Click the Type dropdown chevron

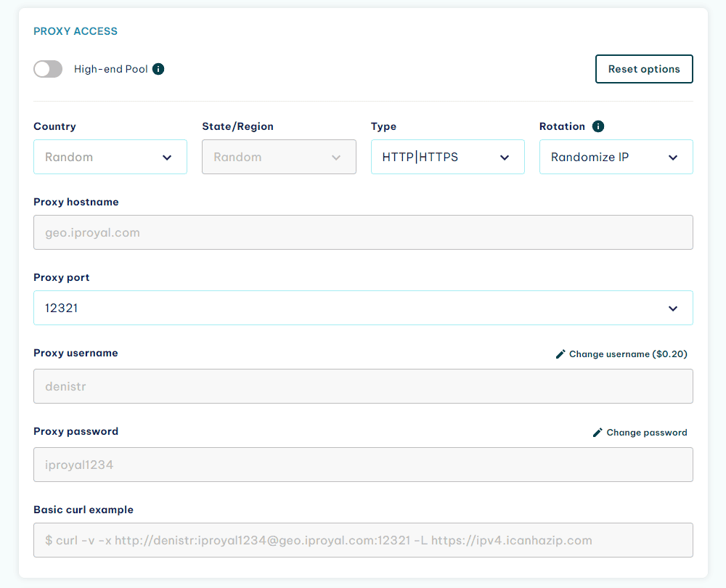505,157
